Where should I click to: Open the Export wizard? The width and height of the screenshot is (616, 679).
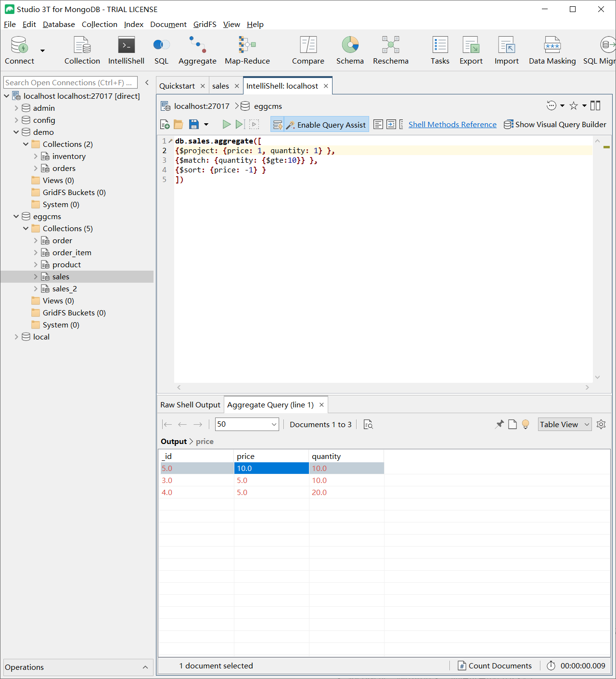pos(471,51)
